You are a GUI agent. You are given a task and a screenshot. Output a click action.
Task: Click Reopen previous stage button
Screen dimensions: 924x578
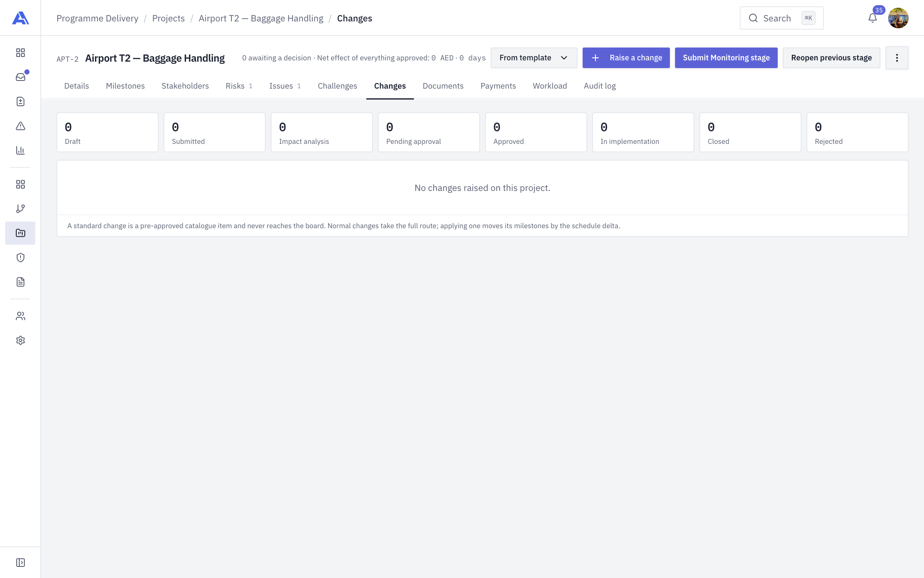pyautogui.click(x=831, y=58)
